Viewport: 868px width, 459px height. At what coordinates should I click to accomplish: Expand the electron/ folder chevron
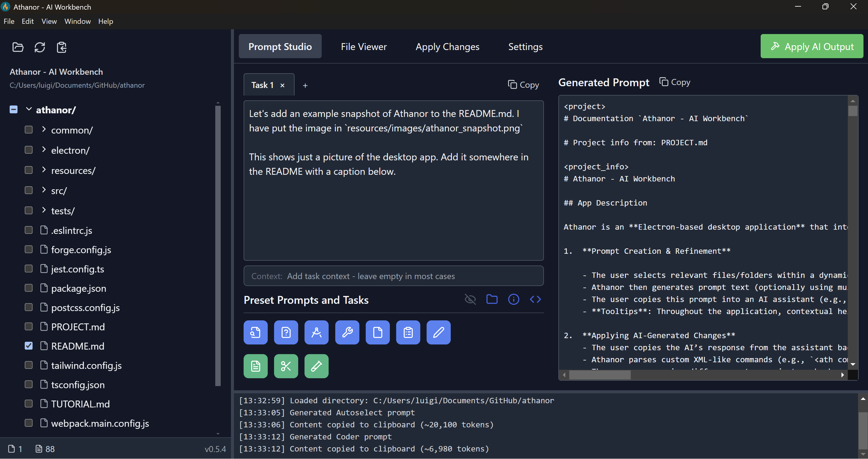(x=44, y=149)
